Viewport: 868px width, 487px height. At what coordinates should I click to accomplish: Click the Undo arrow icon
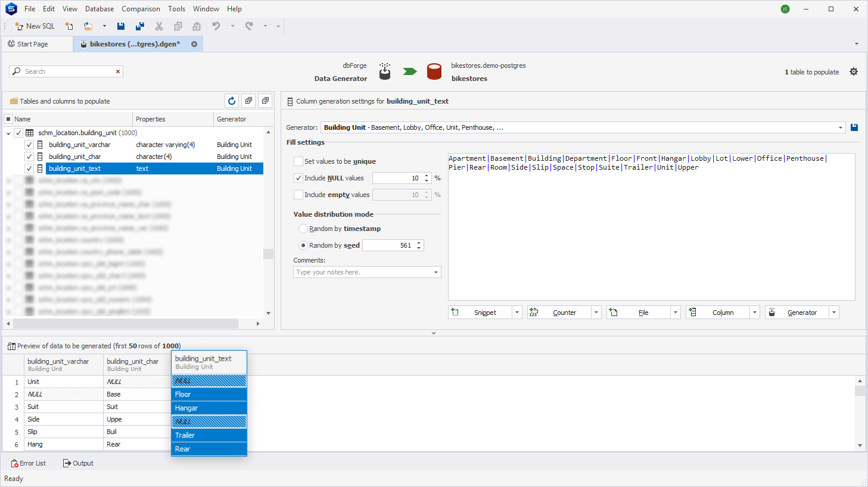(x=216, y=26)
